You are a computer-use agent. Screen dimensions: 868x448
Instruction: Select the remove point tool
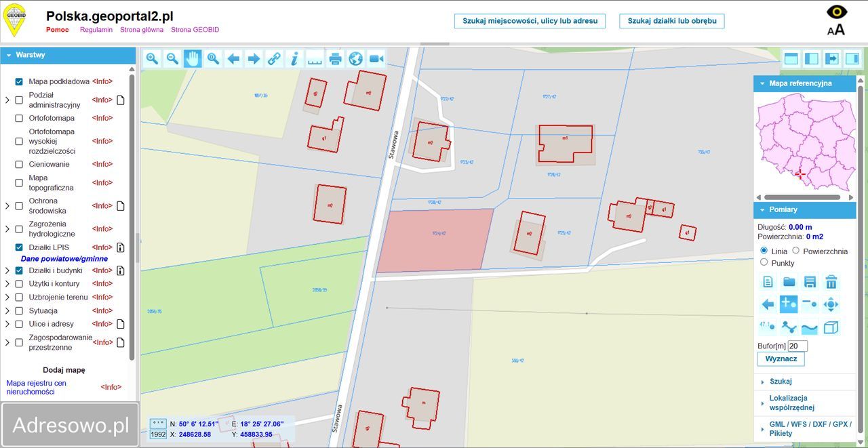[x=810, y=304]
